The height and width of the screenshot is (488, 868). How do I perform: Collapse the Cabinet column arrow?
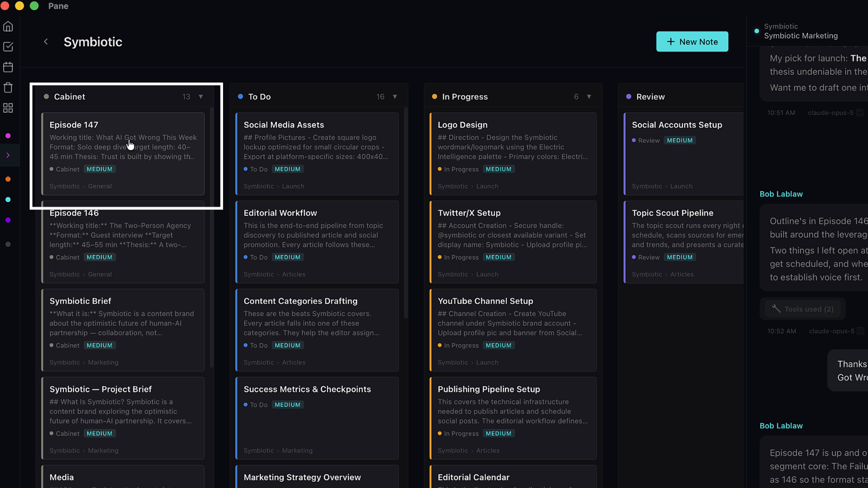[201, 97]
